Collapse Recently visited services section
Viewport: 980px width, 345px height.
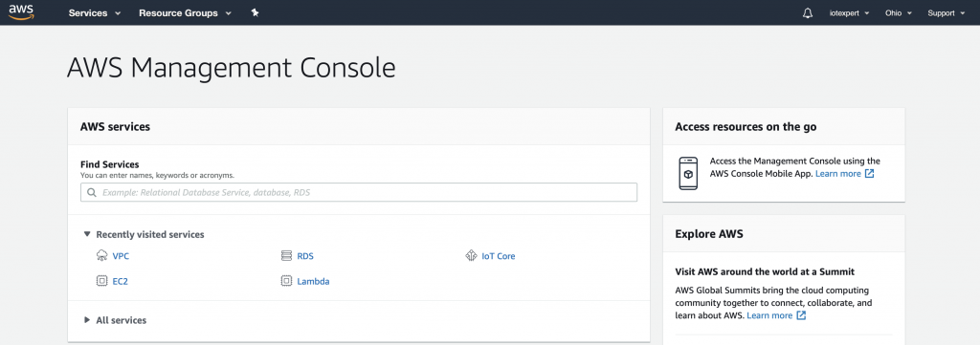coord(144,234)
